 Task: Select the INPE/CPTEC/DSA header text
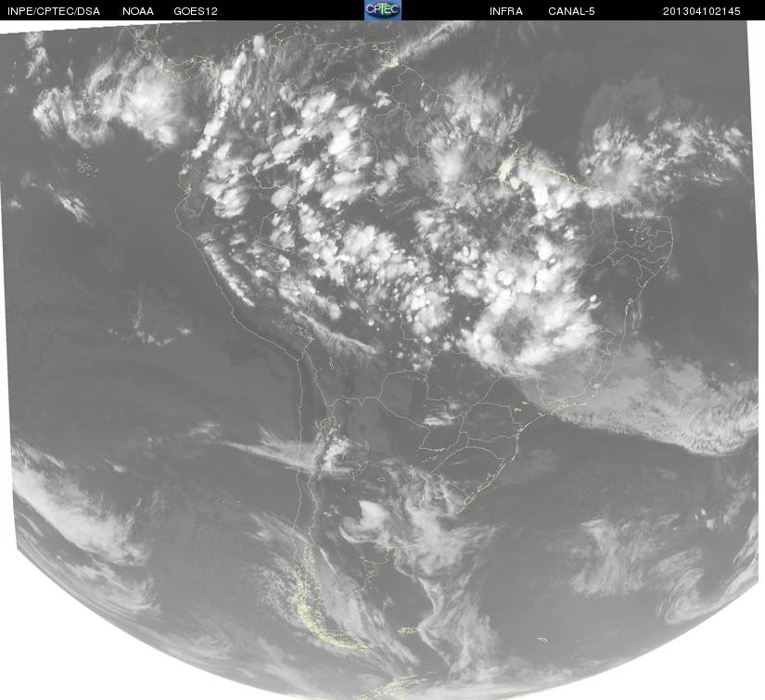(54, 11)
